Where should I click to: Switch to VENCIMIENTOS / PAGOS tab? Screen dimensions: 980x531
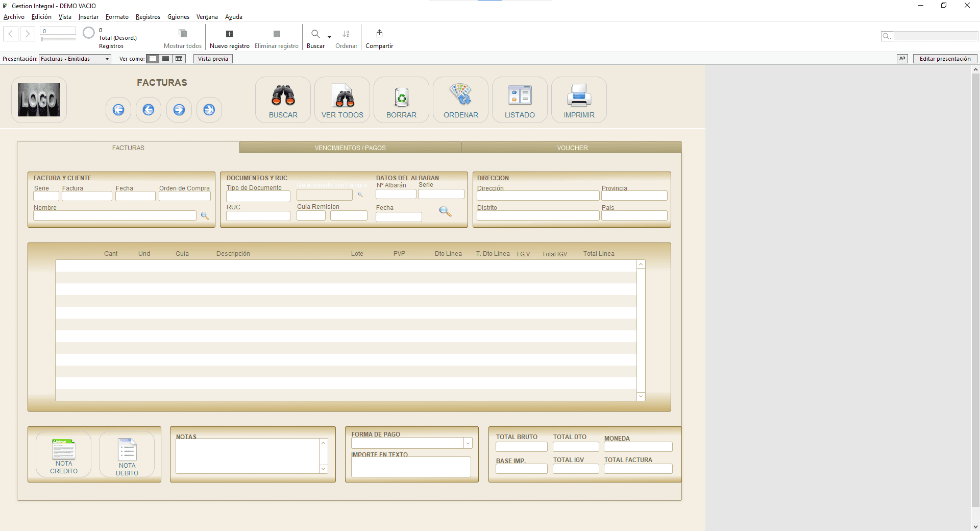click(x=350, y=148)
